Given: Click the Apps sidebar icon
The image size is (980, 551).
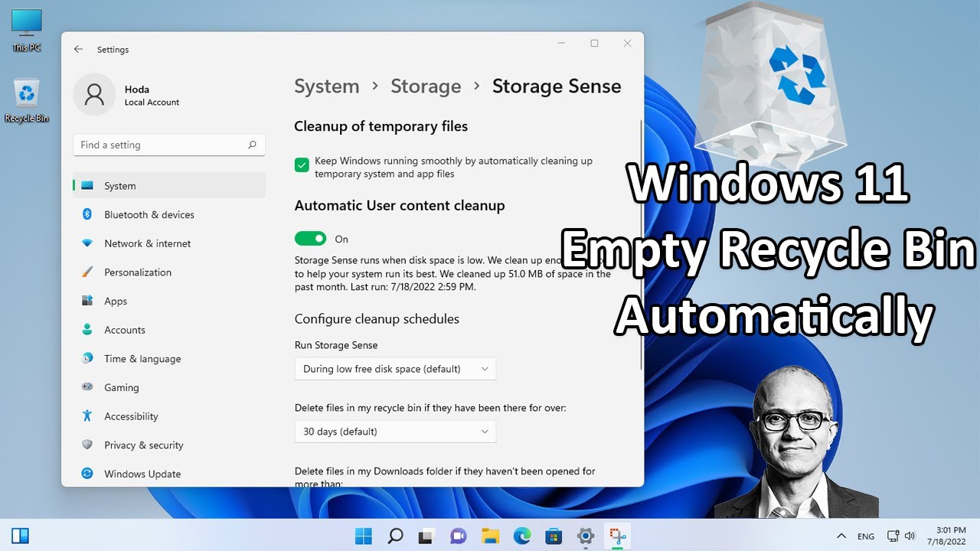Looking at the screenshot, I should tap(87, 301).
